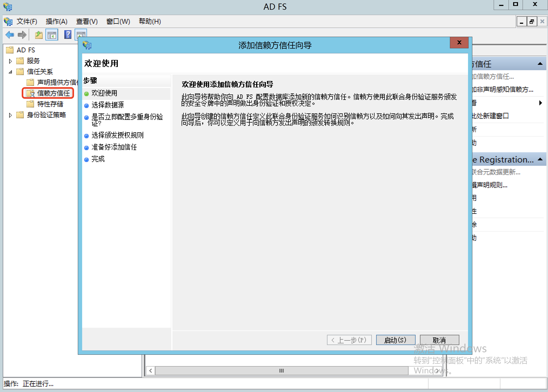Viewport: 548px width, 392px height.
Task: Click 添加信赖方信任 action in actions pane
Action: 493,77
